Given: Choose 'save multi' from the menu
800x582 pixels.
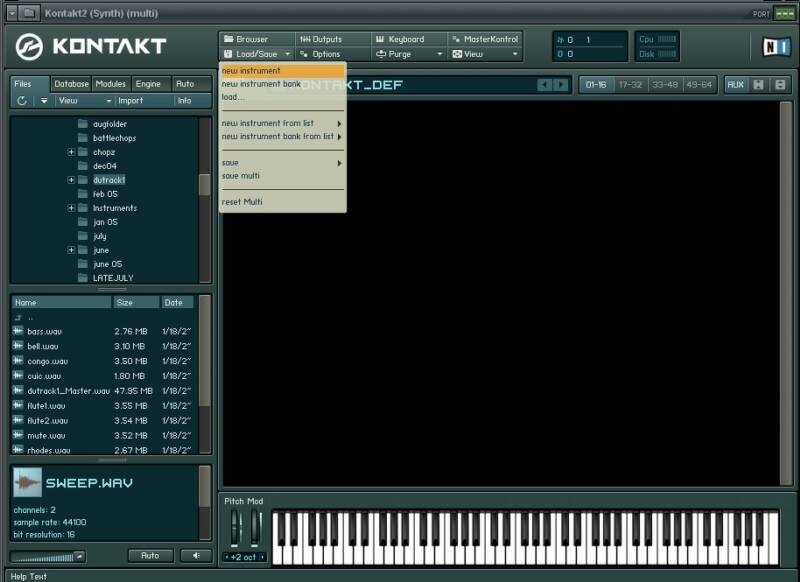Looking at the screenshot, I should click(283, 175).
